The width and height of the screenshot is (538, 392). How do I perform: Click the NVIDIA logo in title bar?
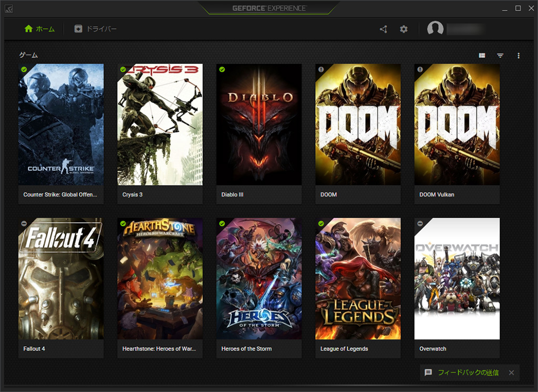[x=8, y=8]
